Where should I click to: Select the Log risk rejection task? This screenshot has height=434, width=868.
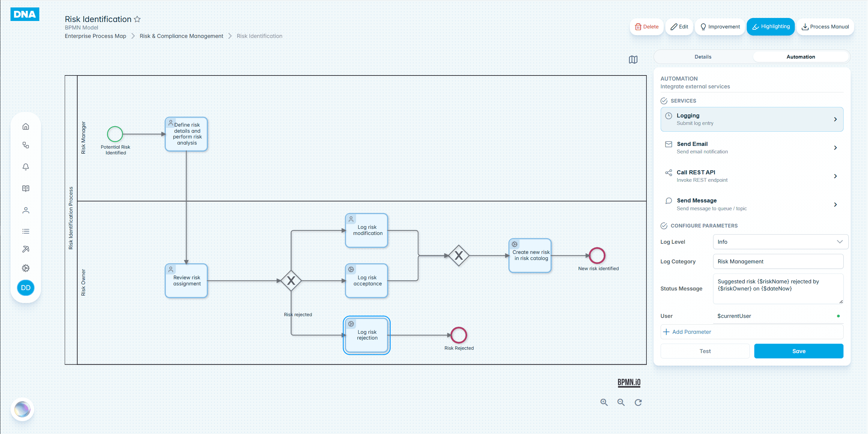(x=367, y=335)
